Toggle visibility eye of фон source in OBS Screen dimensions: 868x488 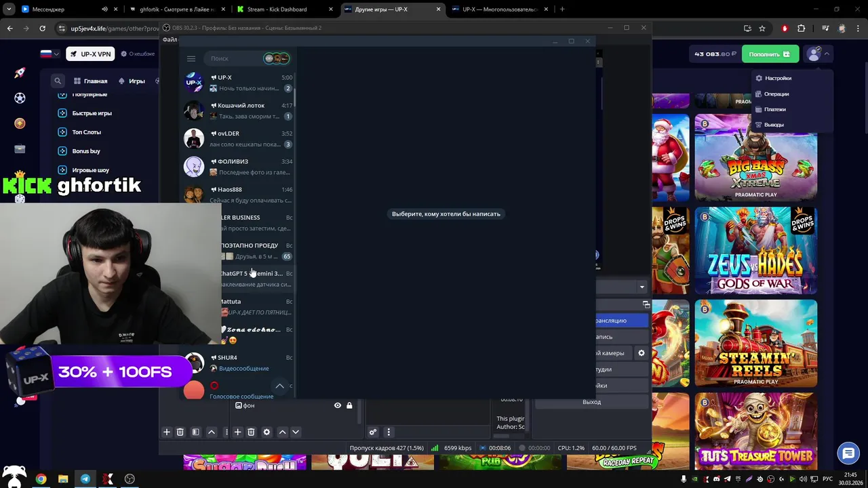[x=338, y=405]
